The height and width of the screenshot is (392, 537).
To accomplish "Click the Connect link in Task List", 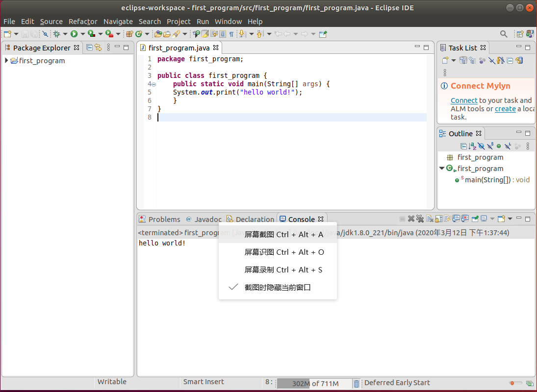I will [464, 100].
